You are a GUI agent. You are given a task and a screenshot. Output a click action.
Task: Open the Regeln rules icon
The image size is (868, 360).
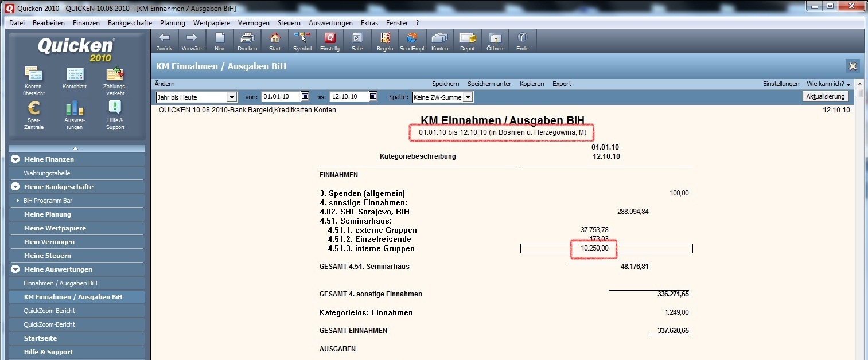pos(385,41)
